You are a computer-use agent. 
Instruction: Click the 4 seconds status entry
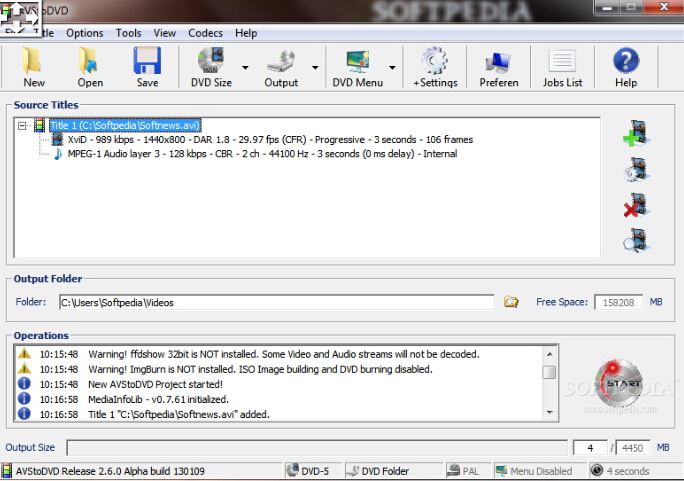click(x=620, y=471)
